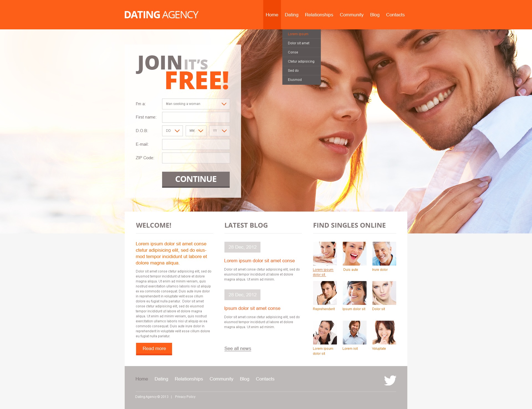Select the Dating navigation menu item

(x=291, y=15)
